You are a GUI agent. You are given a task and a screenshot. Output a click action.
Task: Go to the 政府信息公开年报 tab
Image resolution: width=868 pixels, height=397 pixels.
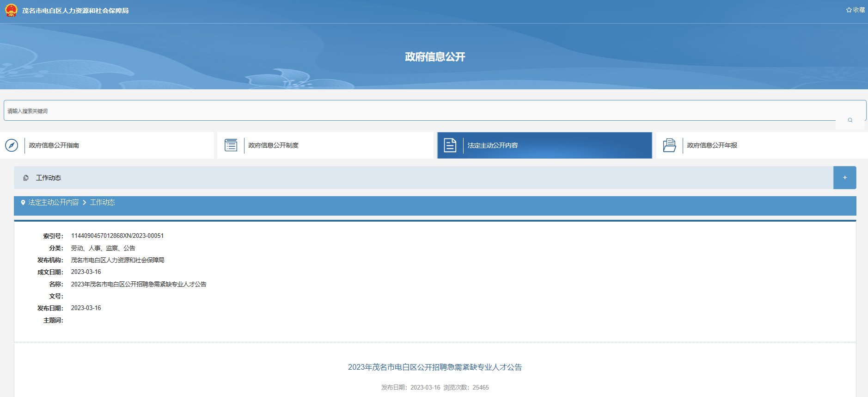click(x=712, y=145)
